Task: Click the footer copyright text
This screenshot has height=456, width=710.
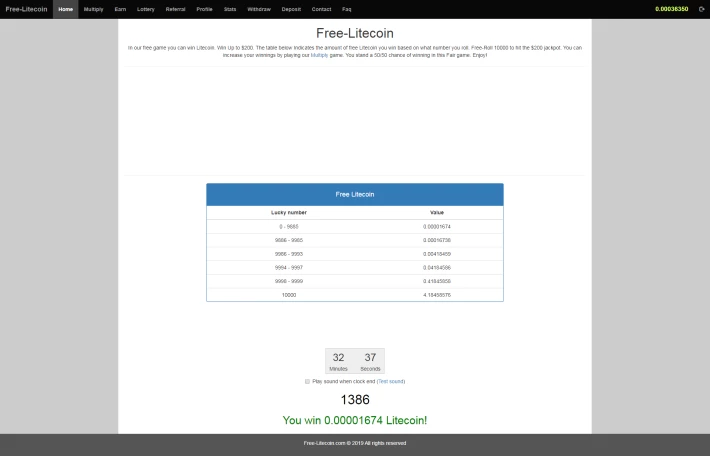Action: click(x=355, y=443)
